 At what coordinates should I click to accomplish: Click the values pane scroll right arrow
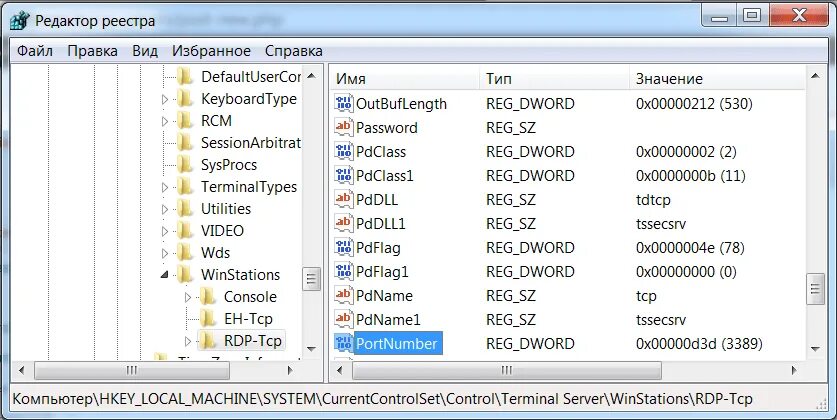[794, 370]
